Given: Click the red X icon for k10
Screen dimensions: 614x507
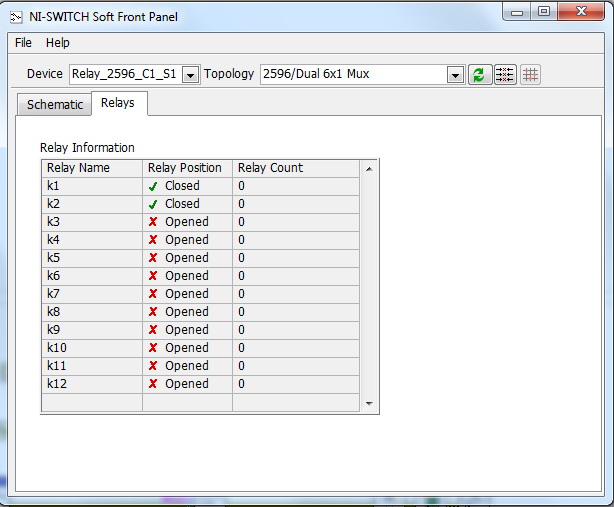Looking at the screenshot, I should [x=153, y=348].
